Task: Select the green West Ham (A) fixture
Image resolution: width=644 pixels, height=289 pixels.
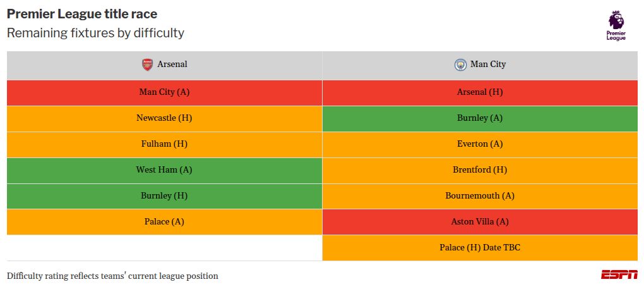Action: click(x=164, y=170)
